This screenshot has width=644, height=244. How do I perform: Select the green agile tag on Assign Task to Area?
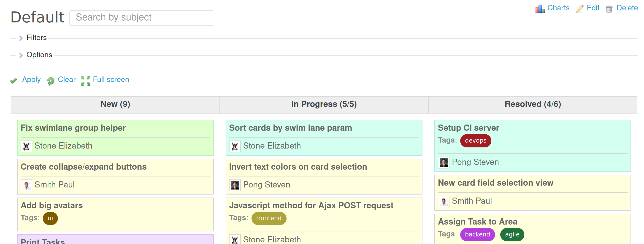[x=512, y=234]
